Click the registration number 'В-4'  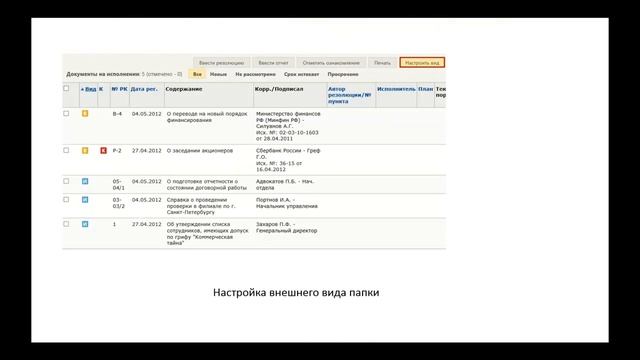coord(117,114)
